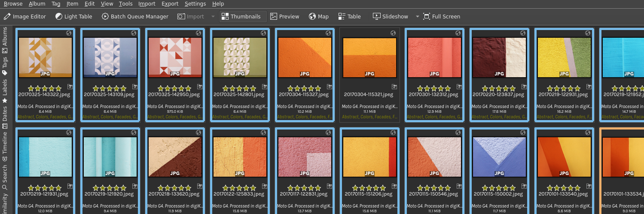Open the Slideshow dropdown arrow
Viewport: 644px width, 214px height.
(x=417, y=17)
